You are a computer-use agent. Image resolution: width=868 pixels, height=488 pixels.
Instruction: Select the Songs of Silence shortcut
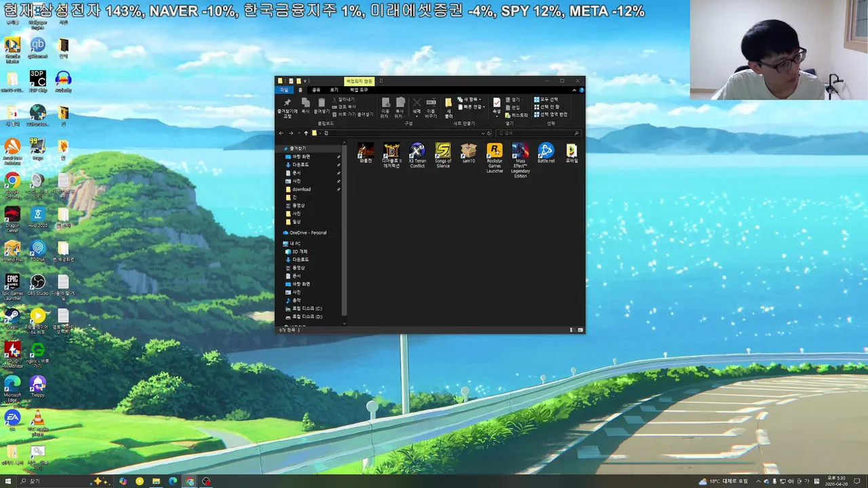coord(443,155)
